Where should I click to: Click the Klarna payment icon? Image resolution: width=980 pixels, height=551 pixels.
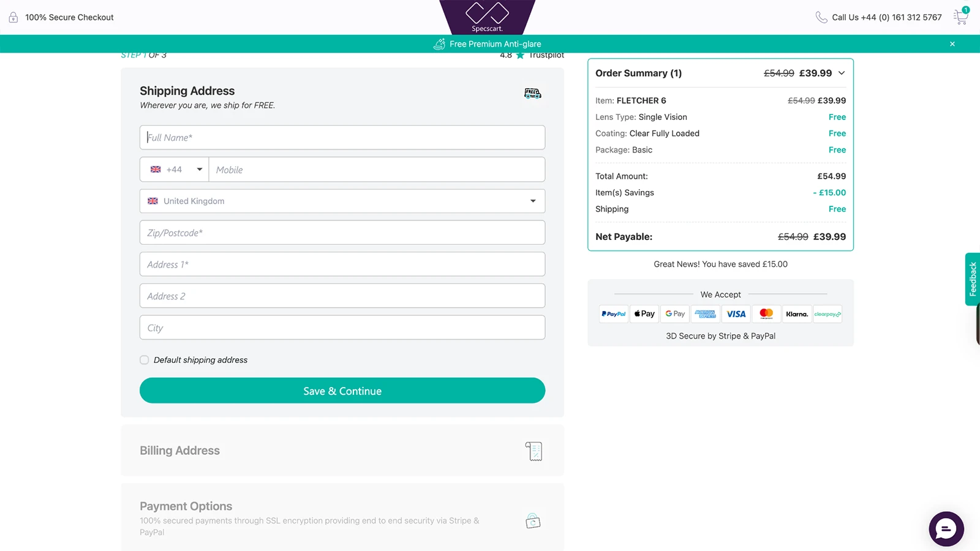pyautogui.click(x=797, y=314)
